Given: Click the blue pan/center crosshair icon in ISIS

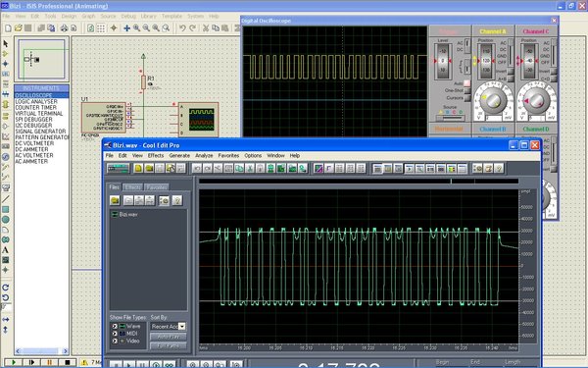Looking at the screenshot, I should 126,28.
